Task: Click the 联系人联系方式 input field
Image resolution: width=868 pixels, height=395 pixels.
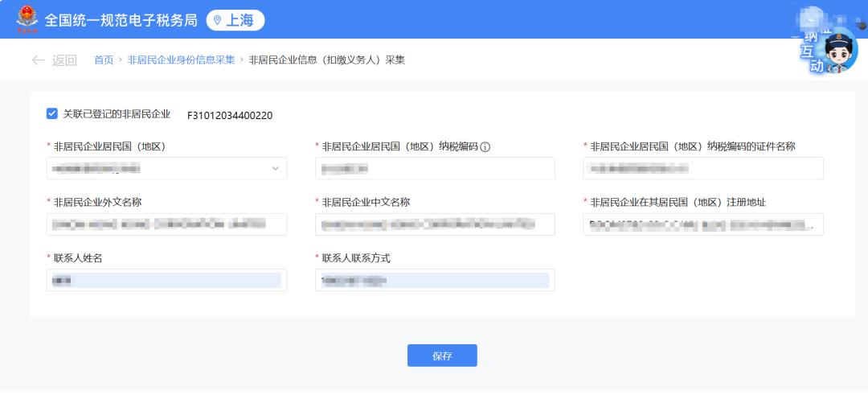Action: coord(435,280)
